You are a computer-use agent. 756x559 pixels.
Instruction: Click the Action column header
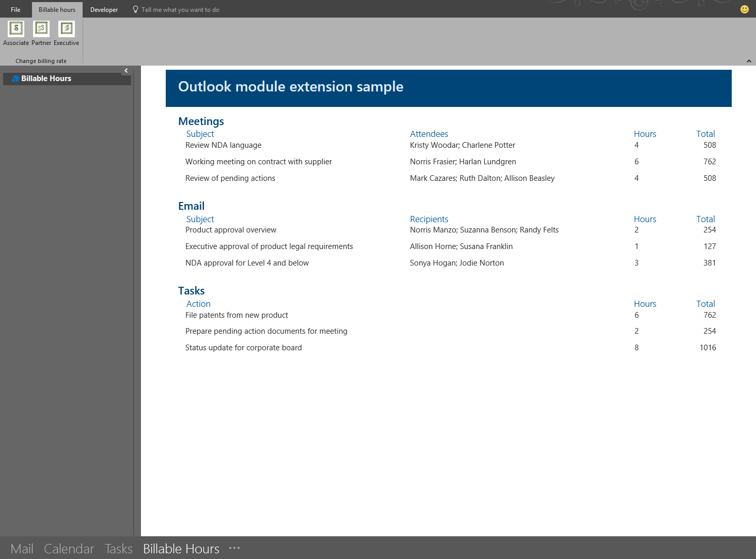pos(198,304)
